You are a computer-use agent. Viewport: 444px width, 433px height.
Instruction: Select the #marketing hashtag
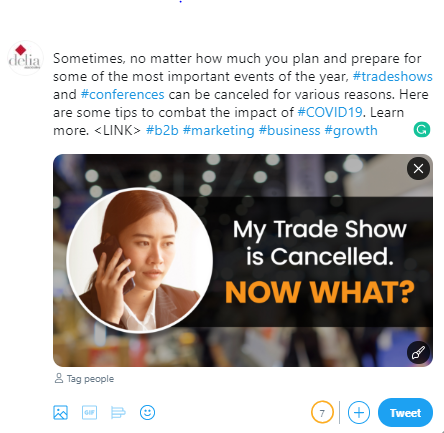(x=219, y=130)
